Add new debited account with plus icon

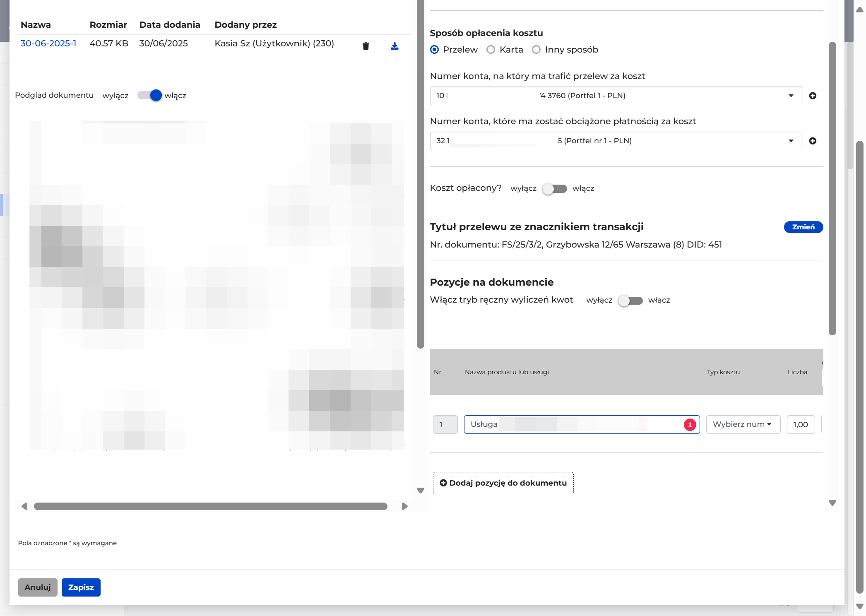[813, 141]
